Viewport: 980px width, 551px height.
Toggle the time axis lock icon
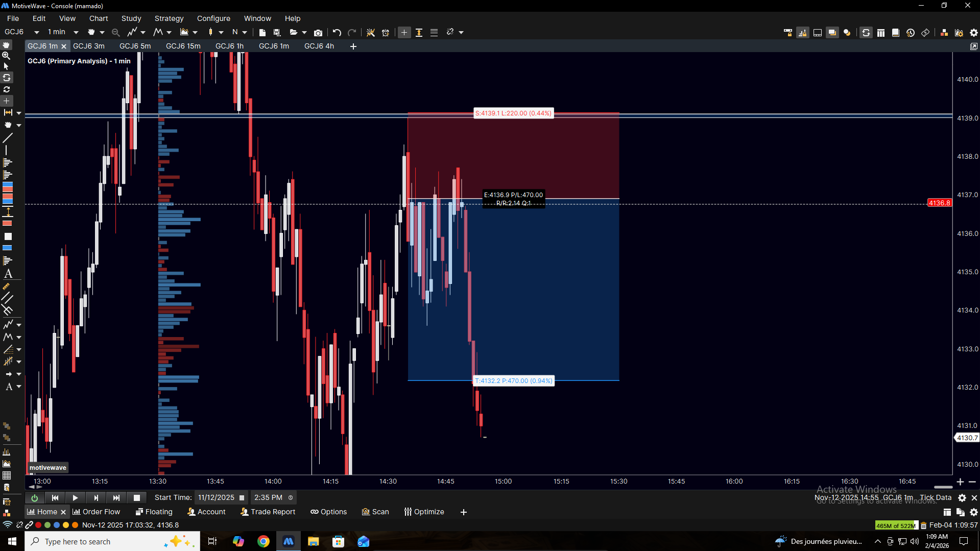pos(788,33)
